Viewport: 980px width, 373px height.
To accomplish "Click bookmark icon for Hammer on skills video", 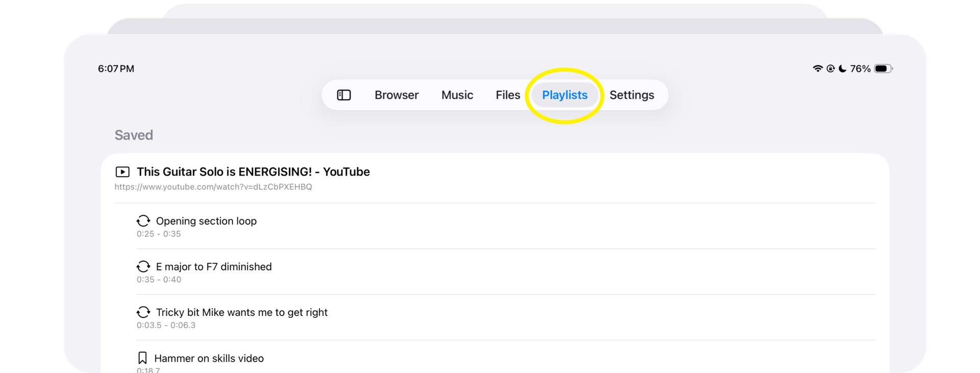I will point(142,358).
